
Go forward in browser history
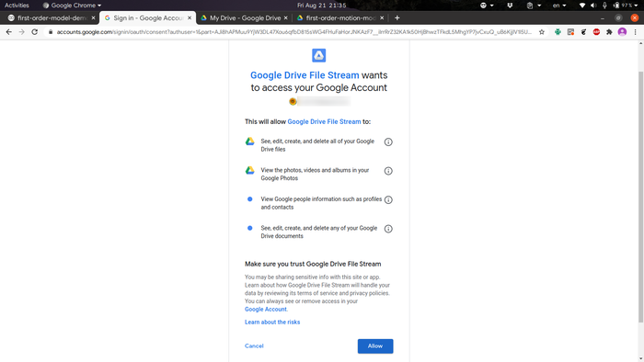21,32
